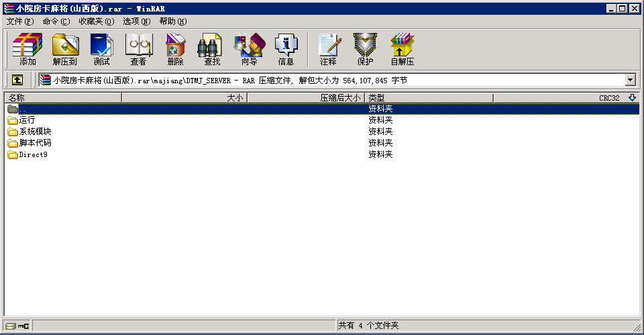Expand the archive path dropdown arrow
This screenshot has width=644, height=335.
(630, 80)
